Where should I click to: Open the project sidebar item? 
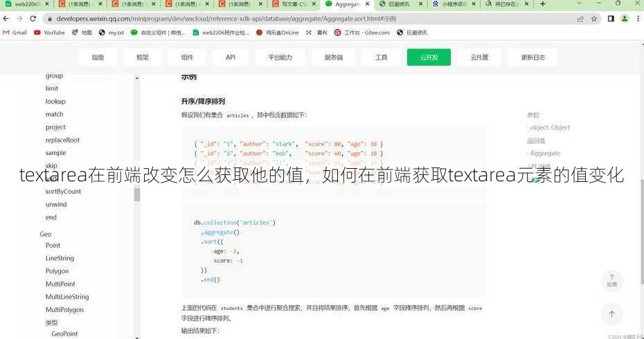click(55, 127)
